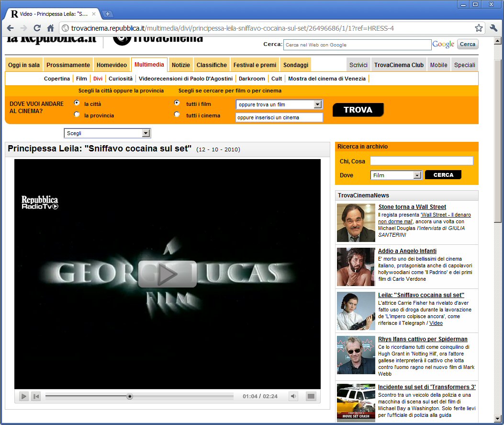Open Mostra del cinema di Venezia link
The image size is (504, 425).
[327, 79]
